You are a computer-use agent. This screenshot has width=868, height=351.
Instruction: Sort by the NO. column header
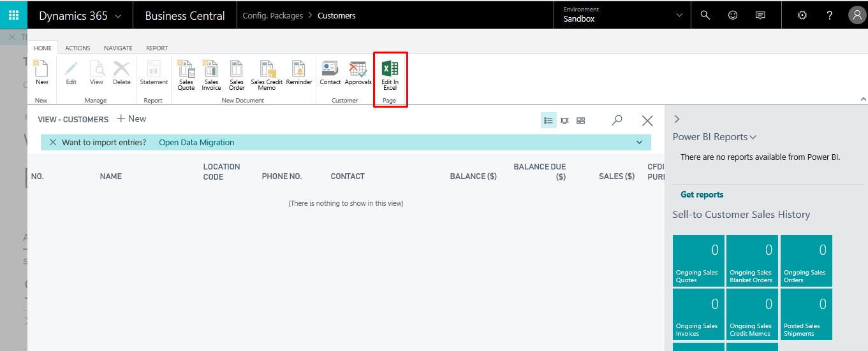[x=37, y=176]
